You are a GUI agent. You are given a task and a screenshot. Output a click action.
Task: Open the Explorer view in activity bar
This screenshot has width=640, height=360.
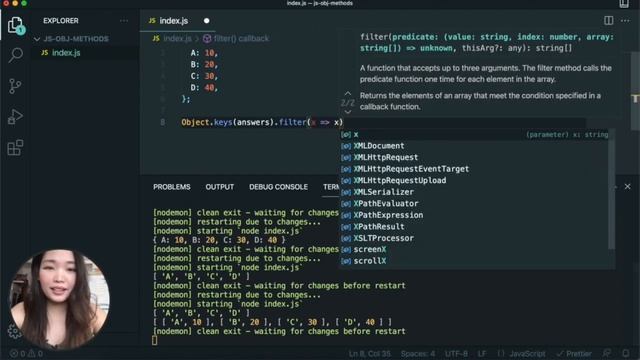click(15, 25)
